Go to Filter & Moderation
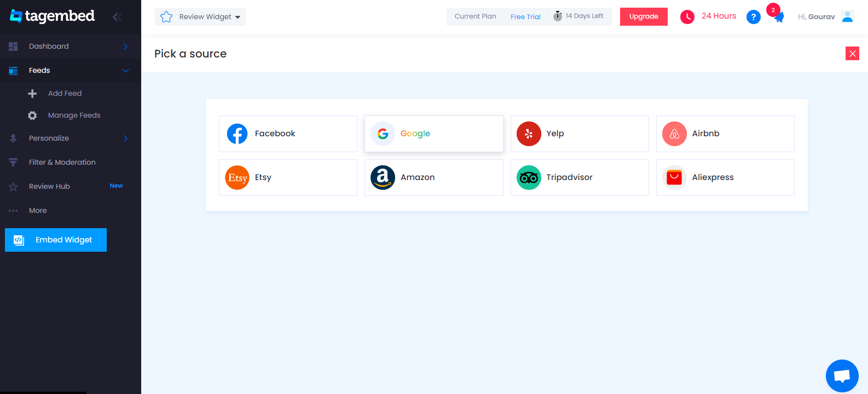This screenshot has height=394, width=868. (62, 163)
